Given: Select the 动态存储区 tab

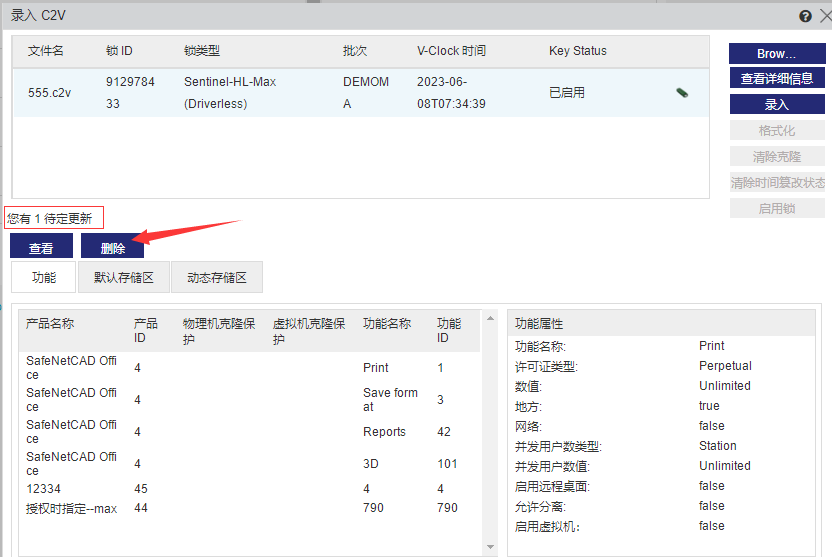Looking at the screenshot, I should pyautogui.click(x=217, y=277).
